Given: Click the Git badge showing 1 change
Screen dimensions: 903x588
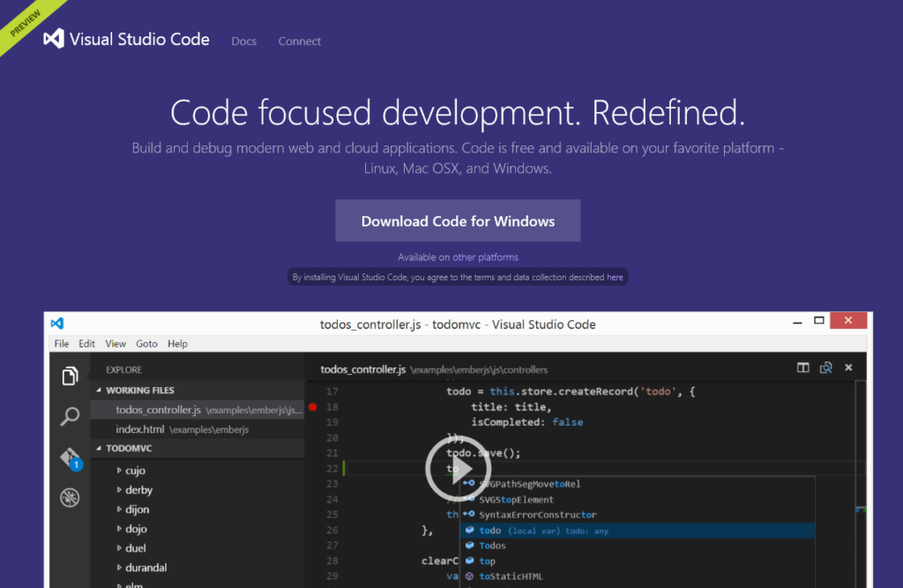Looking at the screenshot, I should click(x=78, y=465).
